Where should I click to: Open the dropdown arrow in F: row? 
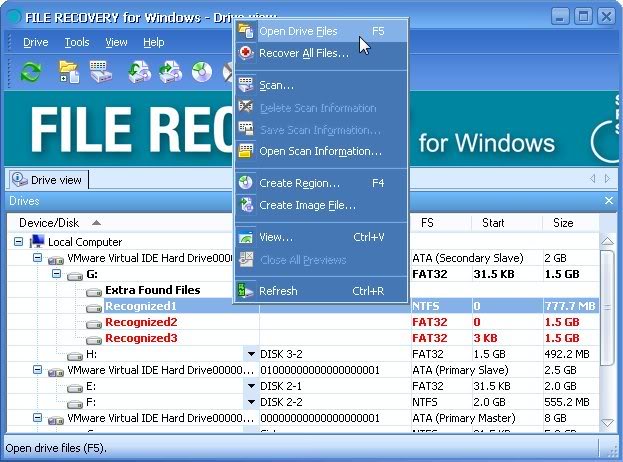251,402
